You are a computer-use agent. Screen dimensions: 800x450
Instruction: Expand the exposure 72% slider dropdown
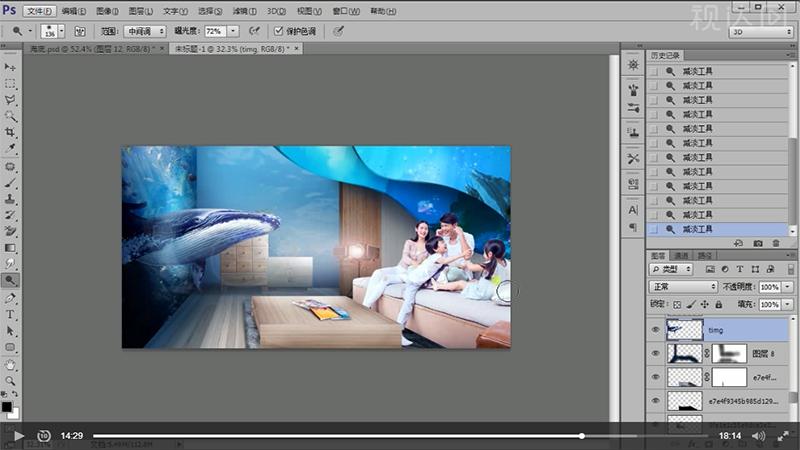tap(233, 31)
